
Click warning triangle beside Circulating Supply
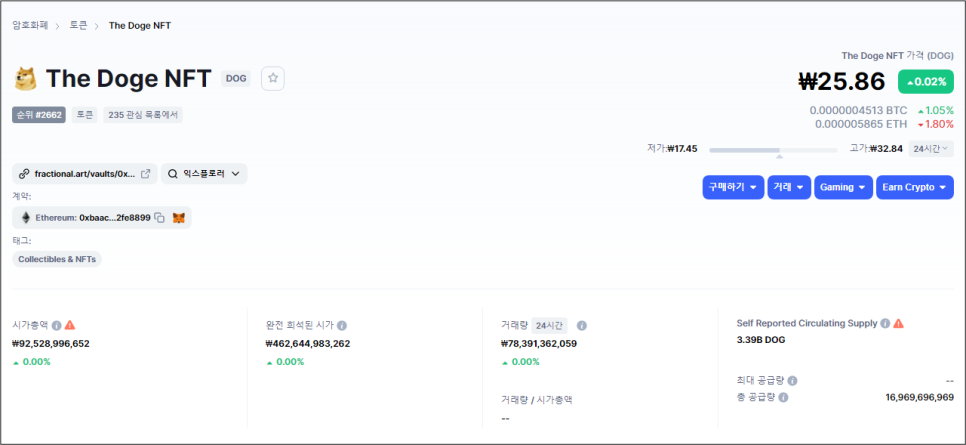point(899,323)
